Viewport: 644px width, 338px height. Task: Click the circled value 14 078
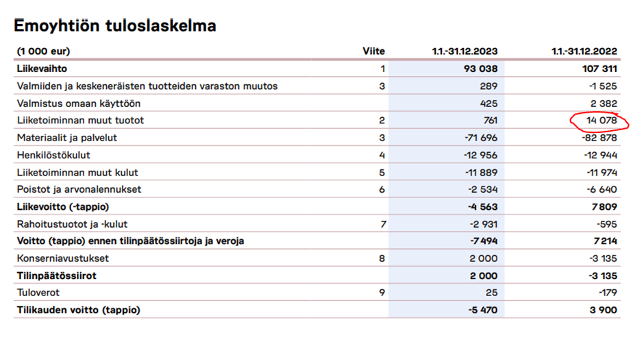pos(602,121)
